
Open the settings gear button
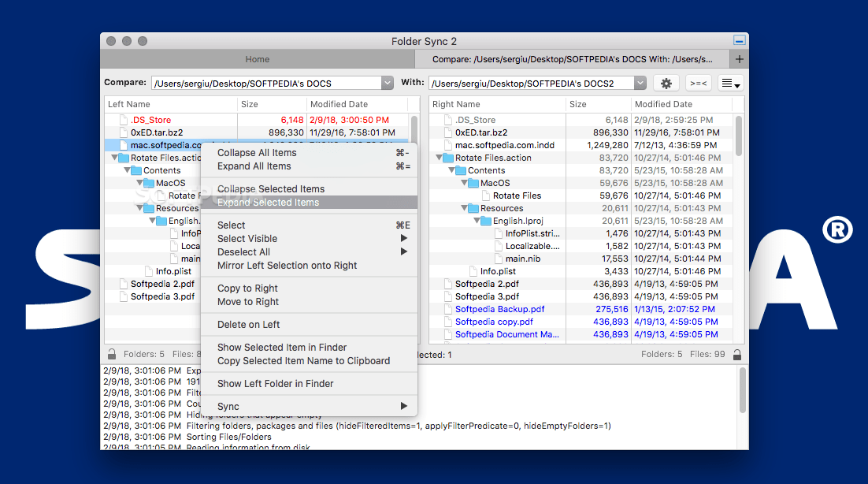click(666, 83)
